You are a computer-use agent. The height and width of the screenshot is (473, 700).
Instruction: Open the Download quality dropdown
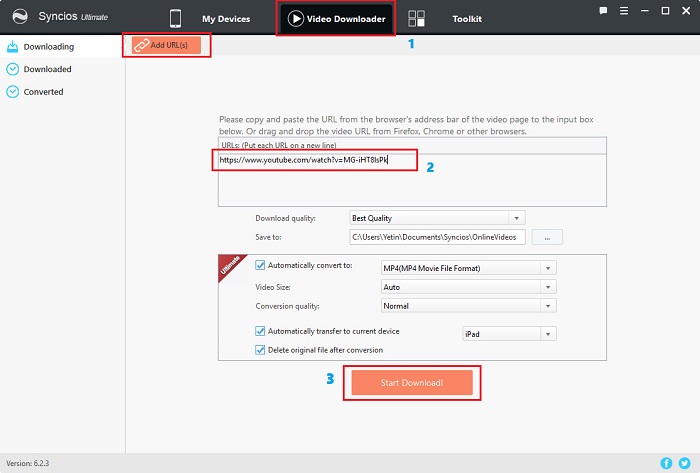(437, 218)
